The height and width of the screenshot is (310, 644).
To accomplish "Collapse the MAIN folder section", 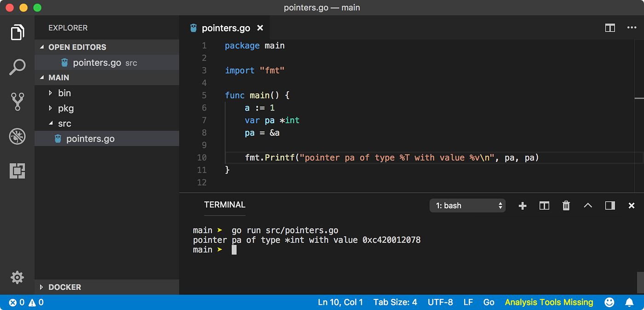I will click(107, 77).
